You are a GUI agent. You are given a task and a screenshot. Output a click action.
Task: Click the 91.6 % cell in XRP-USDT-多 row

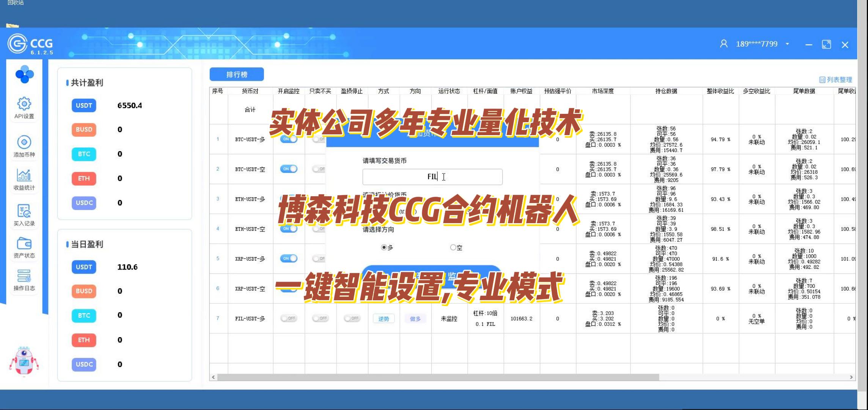tap(720, 259)
